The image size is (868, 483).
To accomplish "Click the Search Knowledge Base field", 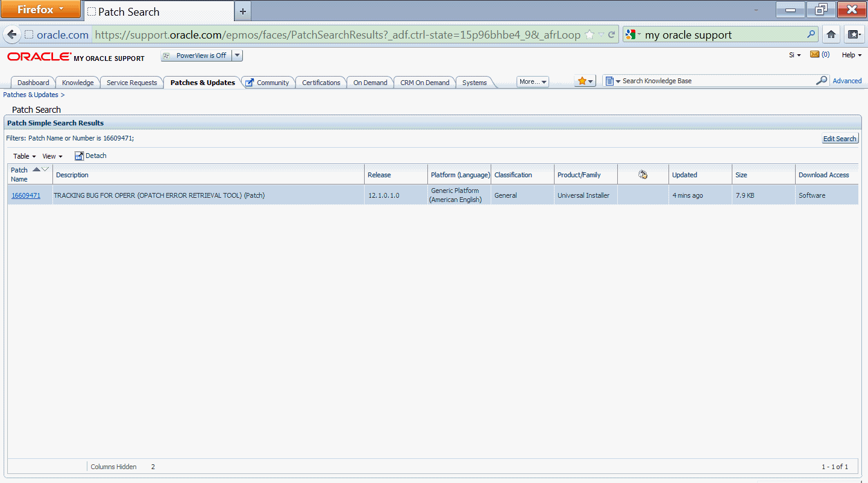I will (717, 81).
